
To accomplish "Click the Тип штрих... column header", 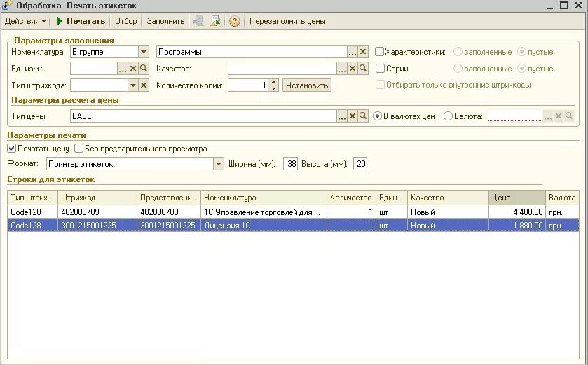I will click(33, 198).
